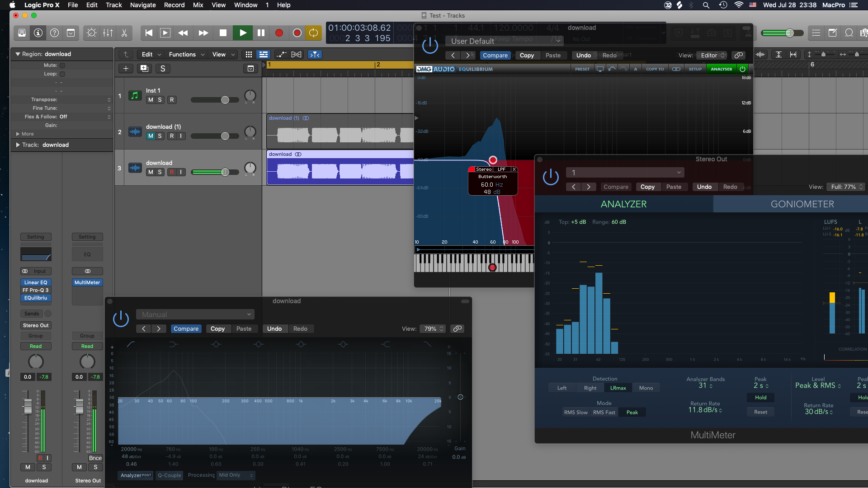Click the Compare button in Linear EQ
This screenshot has height=488, width=868.
[x=186, y=329]
